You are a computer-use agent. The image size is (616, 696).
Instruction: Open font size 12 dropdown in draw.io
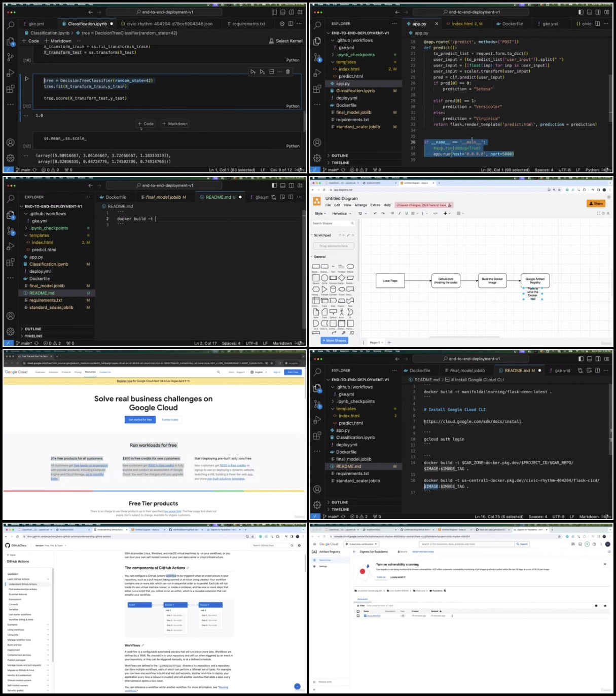[363, 213]
